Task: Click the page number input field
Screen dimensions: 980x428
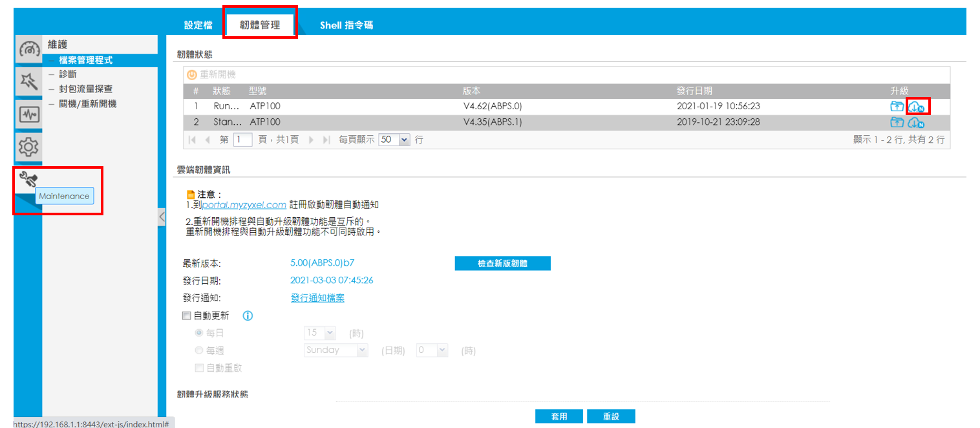Action: click(242, 140)
